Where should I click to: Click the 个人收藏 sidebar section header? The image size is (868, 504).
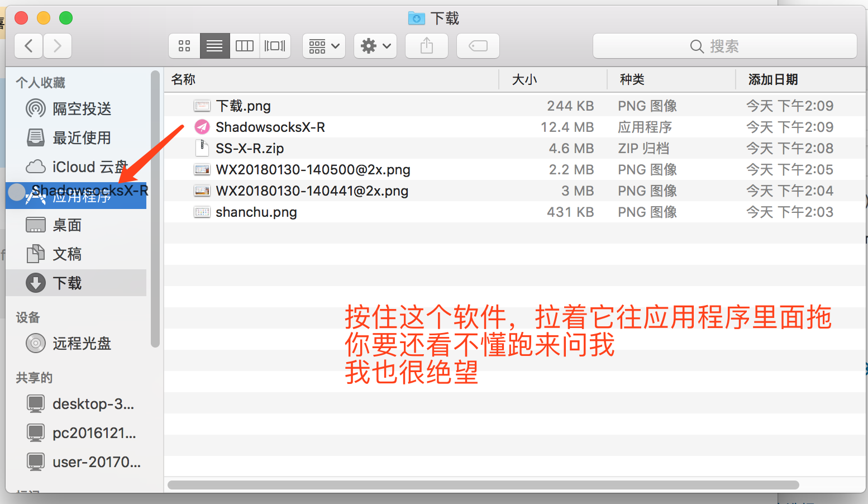coord(40,83)
